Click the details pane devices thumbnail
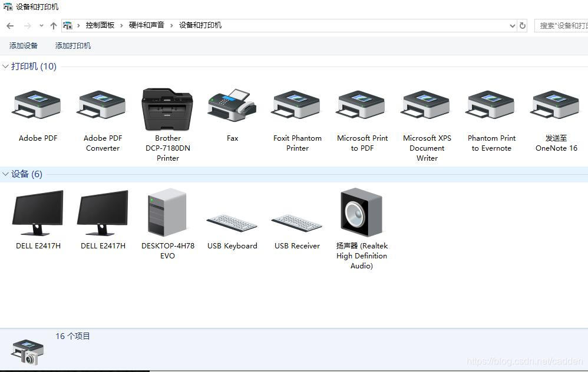This screenshot has height=372, width=588. pos(28,352)
